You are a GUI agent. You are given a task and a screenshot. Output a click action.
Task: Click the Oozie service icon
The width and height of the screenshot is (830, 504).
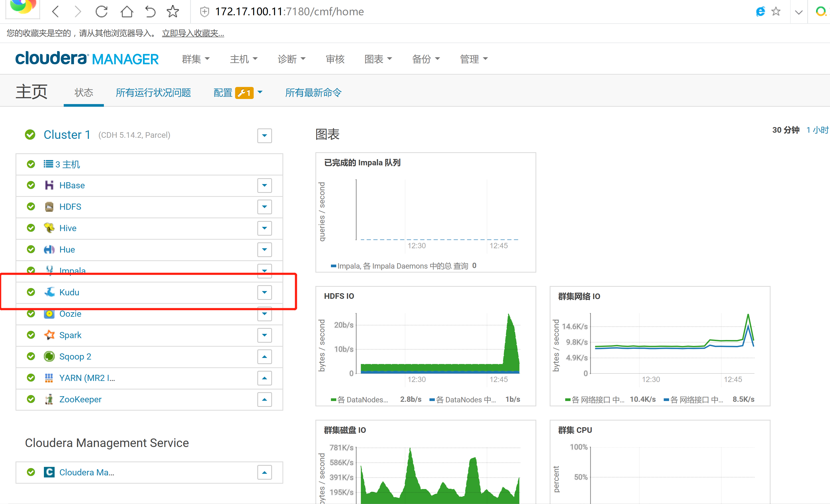pos(49,314)
